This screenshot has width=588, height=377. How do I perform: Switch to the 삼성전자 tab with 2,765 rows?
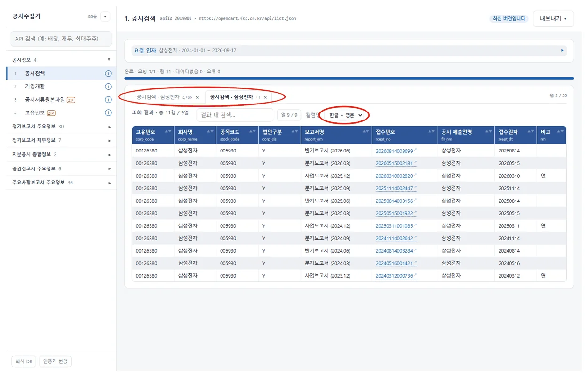coord(164,97)
